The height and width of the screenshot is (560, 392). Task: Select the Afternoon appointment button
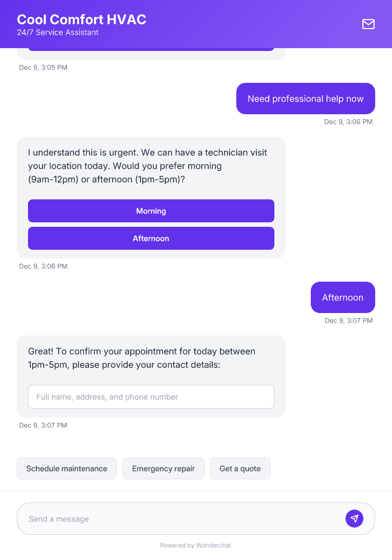(x=151, y=238)
